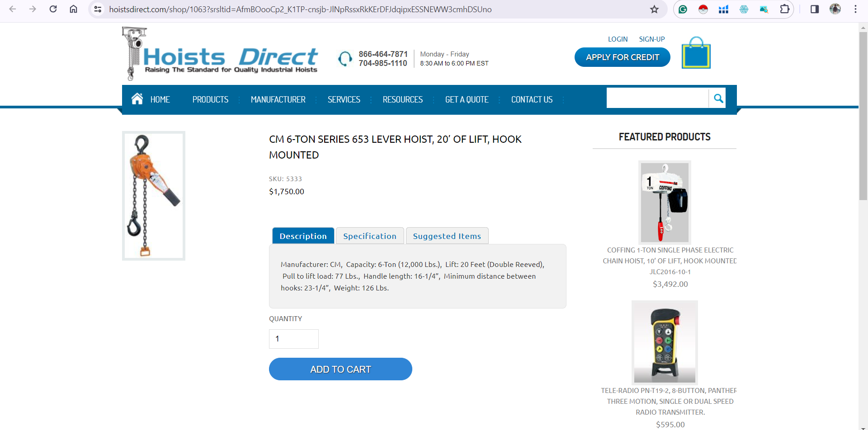Open the Tele-Radio transmitter thumbnail
Image resolution: width=868 pixels, height=430 pixels.
pos(665,342)
